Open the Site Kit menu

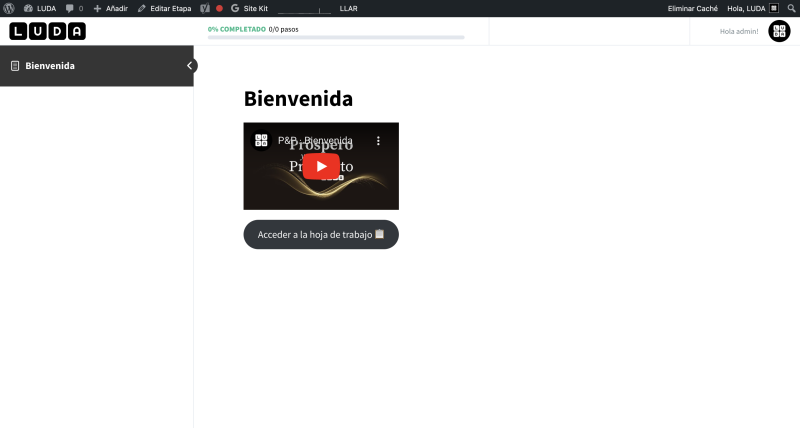[249, 8]
